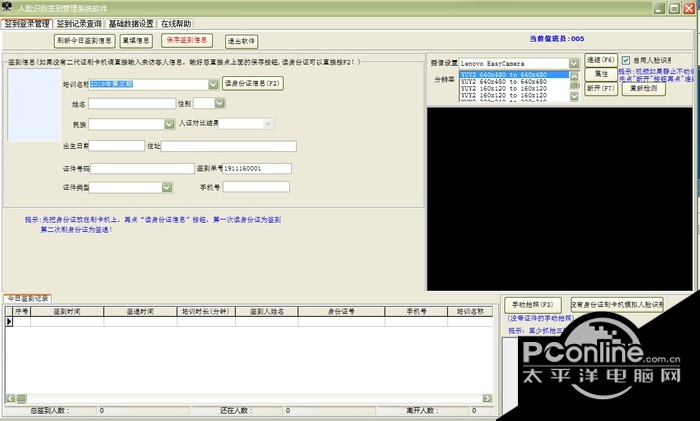Open the 民族 dropdown list
Screen dimensions: 700x421
click(169, 124)
